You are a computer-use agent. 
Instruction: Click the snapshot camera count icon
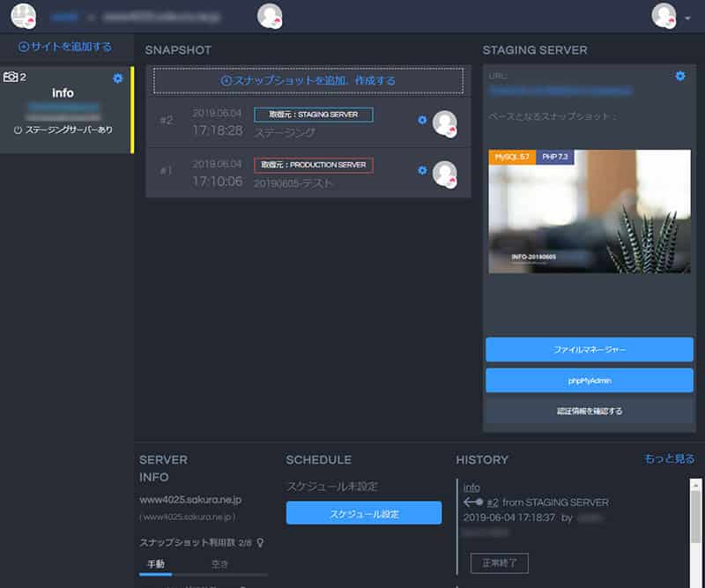click(11, 78)
